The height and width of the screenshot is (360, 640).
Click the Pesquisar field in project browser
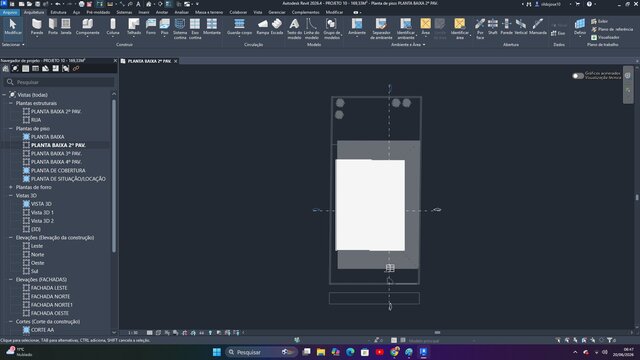(59, 82)
